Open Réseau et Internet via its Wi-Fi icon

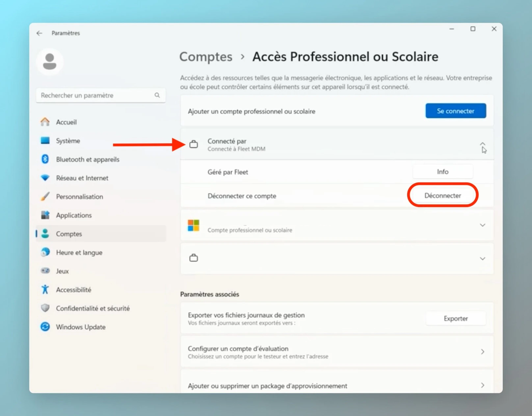(45, 178)
